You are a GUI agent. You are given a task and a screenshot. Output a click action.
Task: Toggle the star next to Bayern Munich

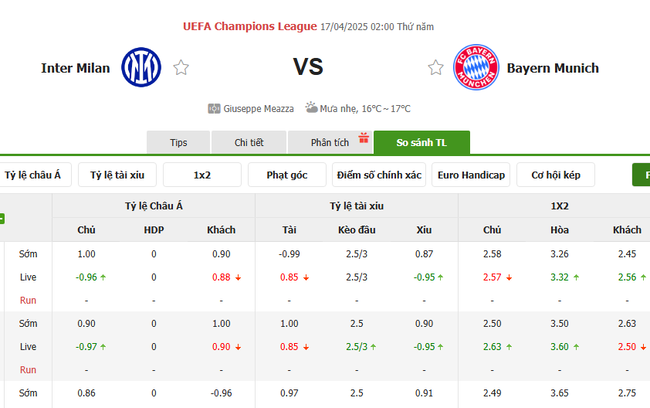coord(435,68)
